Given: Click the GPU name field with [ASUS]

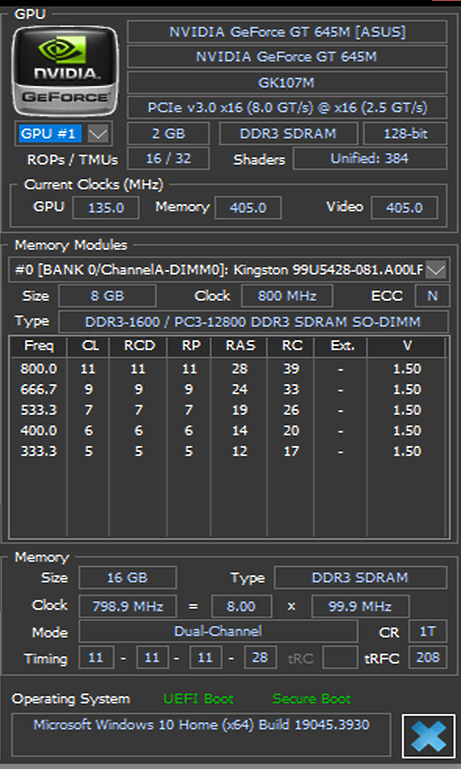Looking at the screenshot, I should click(x=287, y=32).
